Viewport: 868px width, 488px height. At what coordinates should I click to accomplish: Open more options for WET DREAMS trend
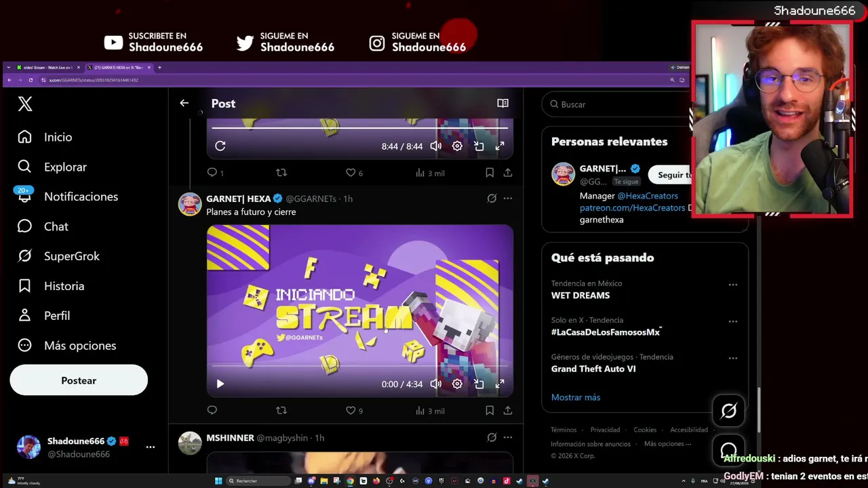[x=733, y=285]
